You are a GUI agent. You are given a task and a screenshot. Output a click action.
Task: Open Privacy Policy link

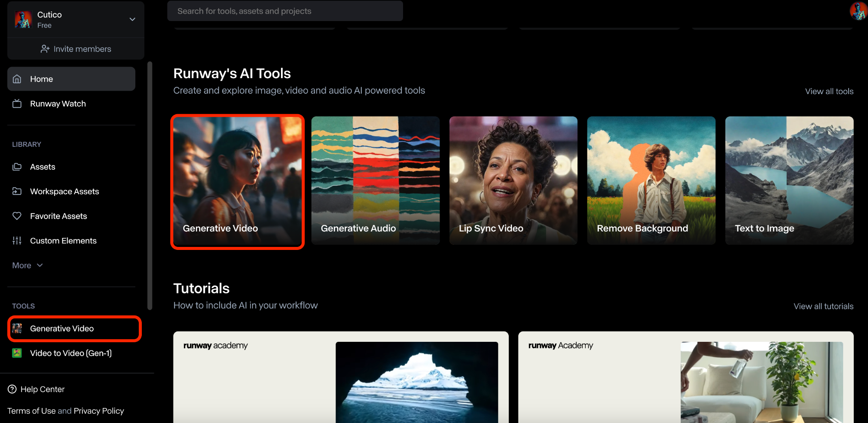click(x=99, y=411)
